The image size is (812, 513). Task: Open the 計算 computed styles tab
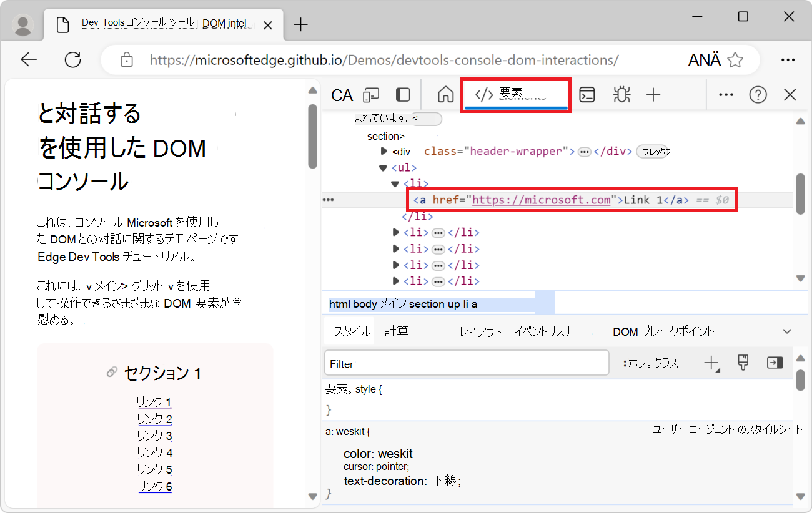tap(397, 331)
